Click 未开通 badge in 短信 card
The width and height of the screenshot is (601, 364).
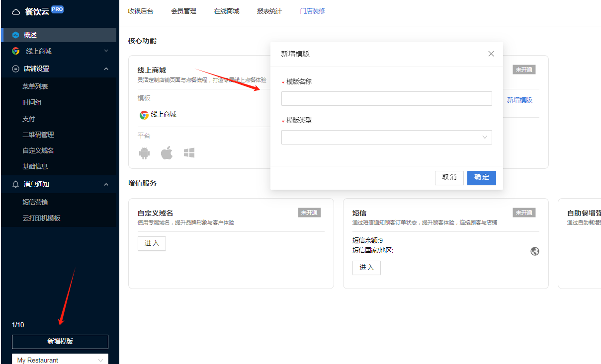coord(524,213)
